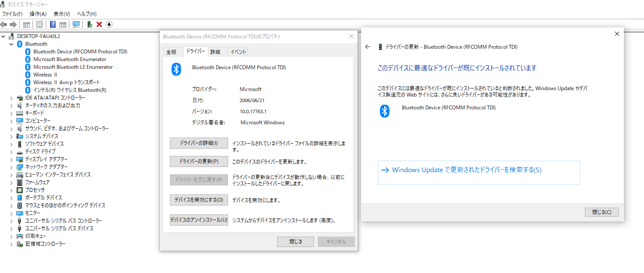The height and width of the screenshot is (273, 644).
Task: Expand サウンド、ビデオ、およびゲーム コントローラー
Action: (x=12, y=129)
